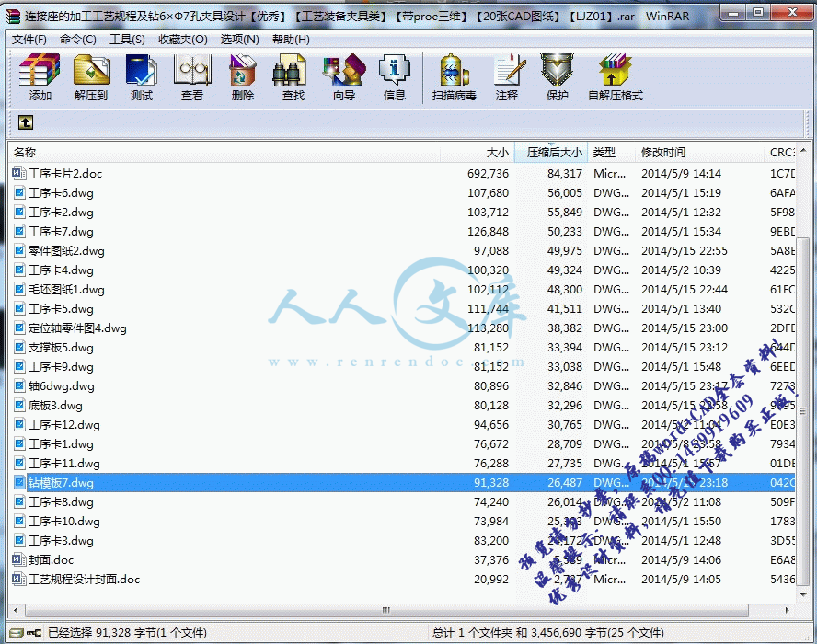Click the 测试 (Test) toolbar icon
This screenshot has width=817, height=644.
141,70
